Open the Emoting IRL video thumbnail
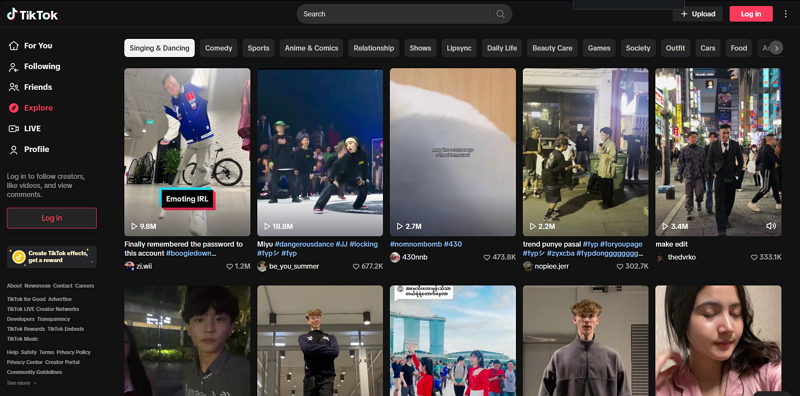800x396 pixels. [x=187, y=152]
